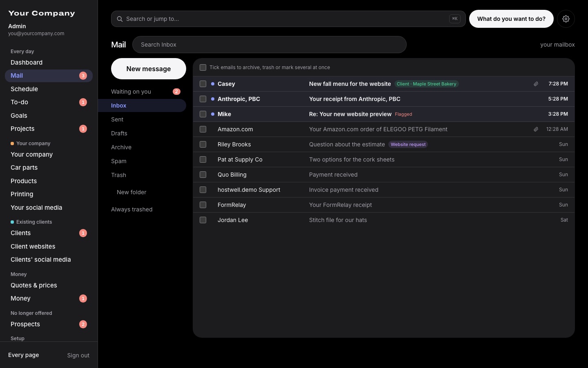Create a New folder in mail list
The height and width of the screenshot is (368, 588).
[131, 192]
